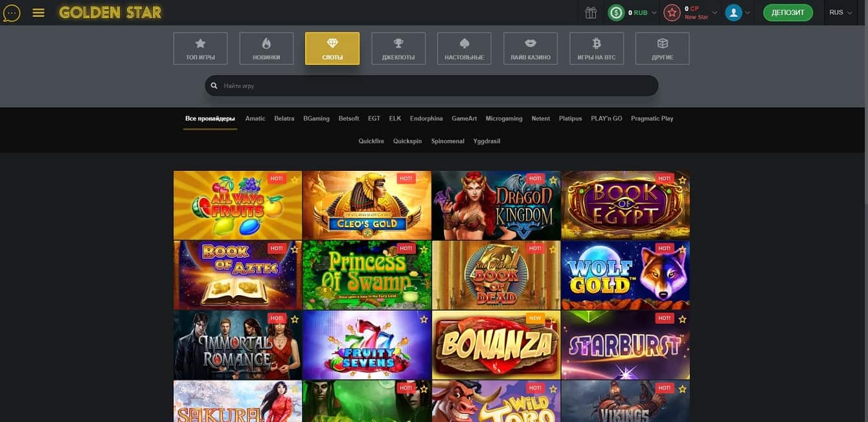The height and width of the screenshot is (422, 868).
Task: Click the gift box bonuses icon
Action: tap(590, 12)
